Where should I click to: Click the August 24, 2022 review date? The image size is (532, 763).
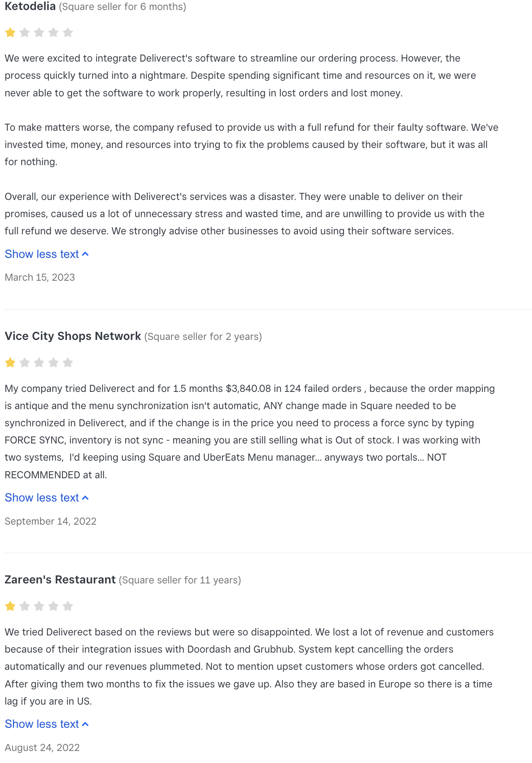[x=42, y=748]
